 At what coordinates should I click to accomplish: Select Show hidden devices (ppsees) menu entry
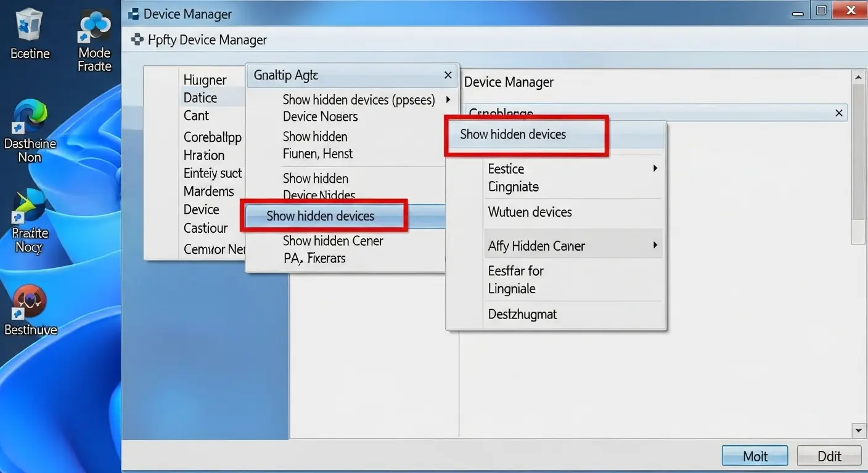(359, 99)
